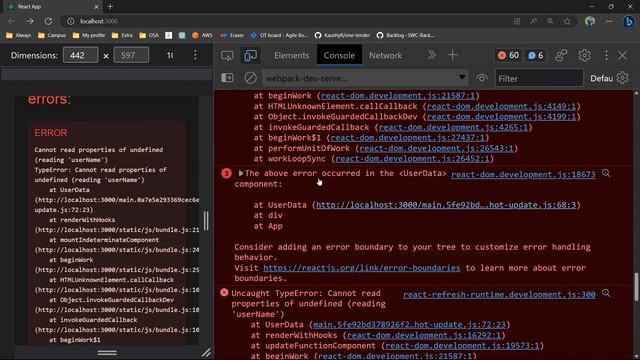Image resolution: width=640 pixels, height=360 pixels.
Task: Go back in browser history
Action: 11,21
